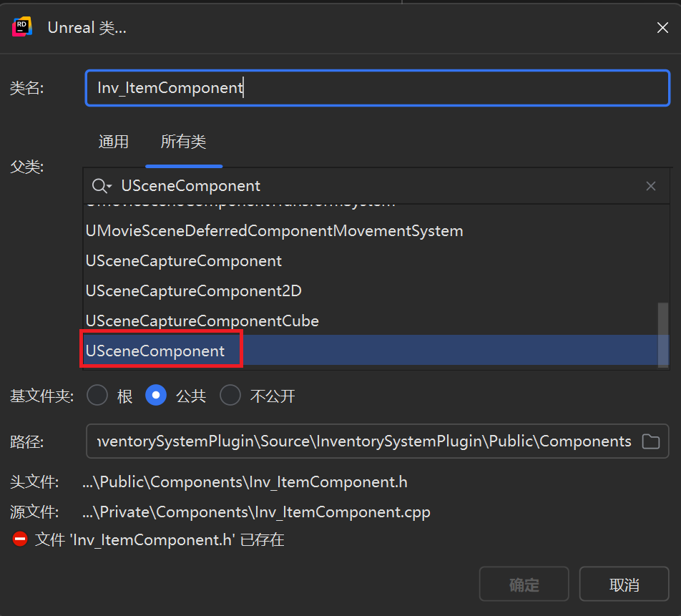Select the 公共 radio button
This screenshot has height=616, width=681.
pyautogui.click(x=156, y=395)
